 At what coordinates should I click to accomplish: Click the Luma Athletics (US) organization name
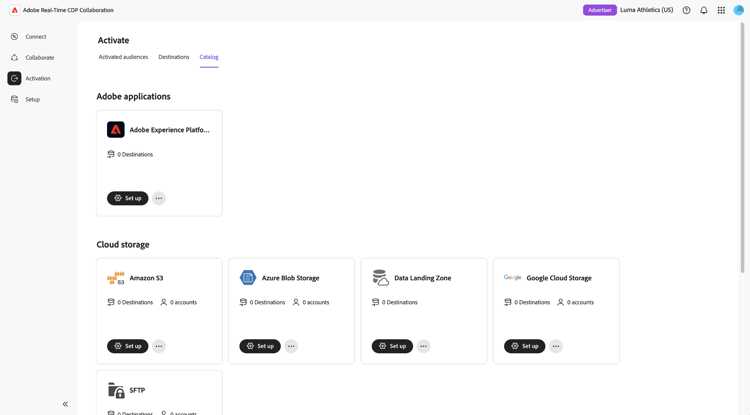pyautogui.click(x=647, y=10)
